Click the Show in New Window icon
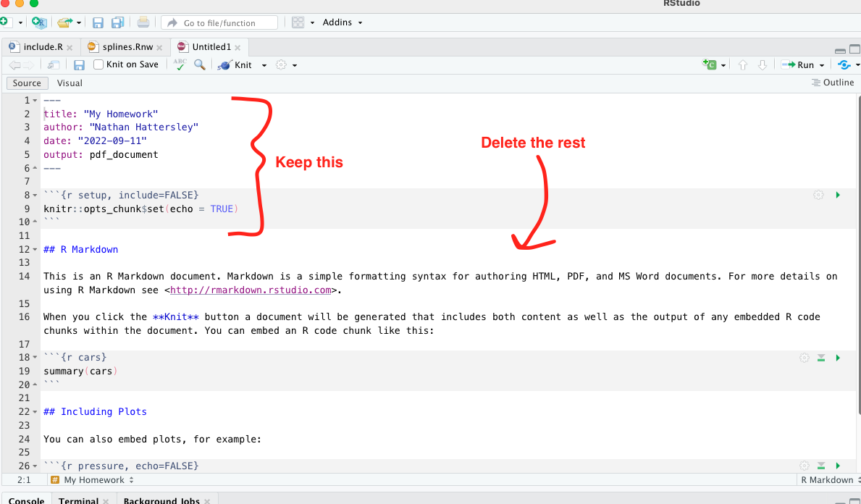 pos(54,64)
